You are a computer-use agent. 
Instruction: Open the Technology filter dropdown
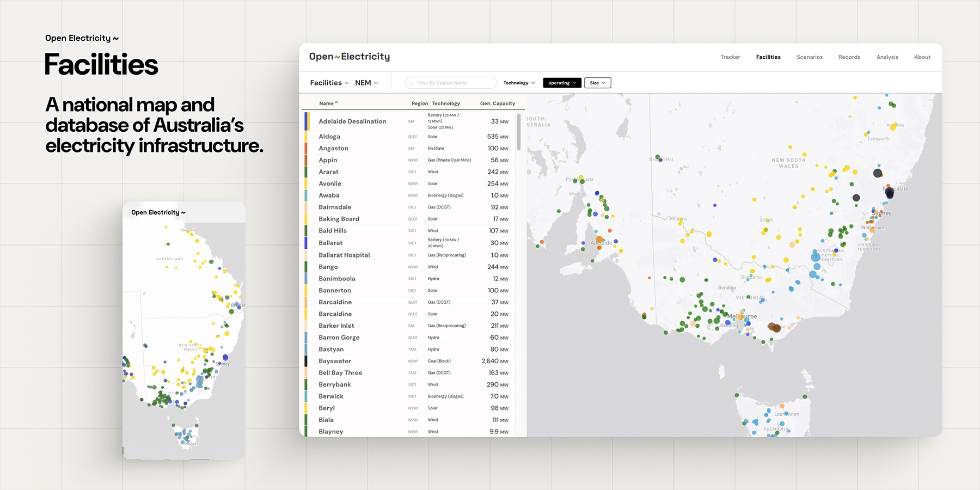click(x=518, y=83)
